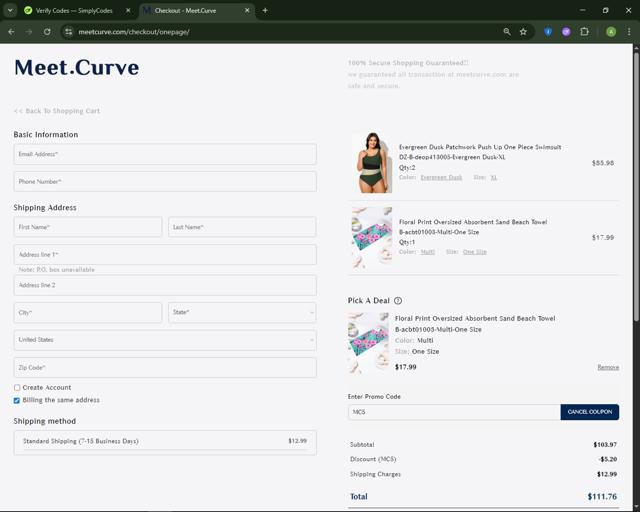Add a new browser tab
Image resolution: width=640 pixels, height=512 pixels.
click(265, 11)
